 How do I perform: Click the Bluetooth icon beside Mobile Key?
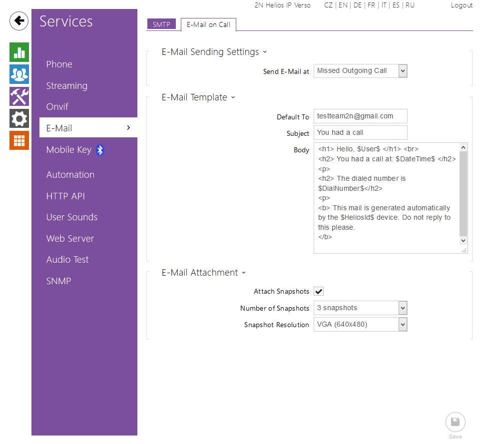click(100, 150)
